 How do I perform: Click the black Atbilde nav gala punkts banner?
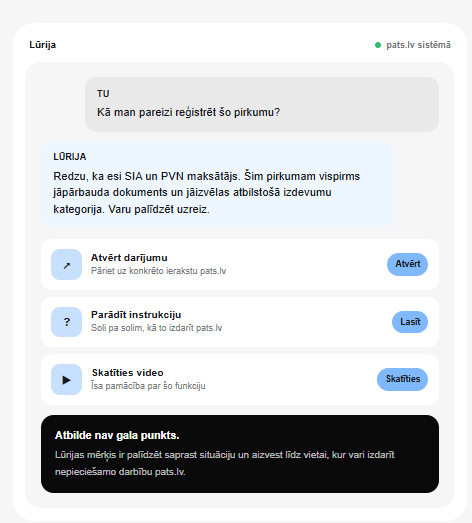click(240, 454)
